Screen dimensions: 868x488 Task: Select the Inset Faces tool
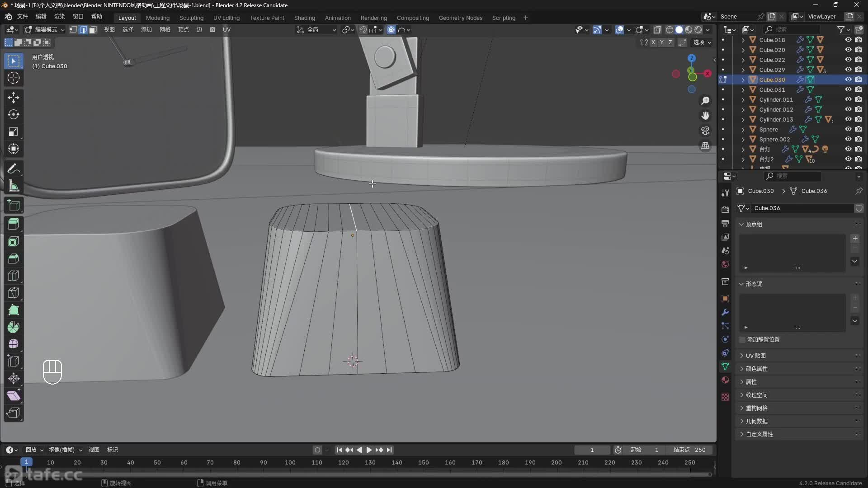point(14,242)
